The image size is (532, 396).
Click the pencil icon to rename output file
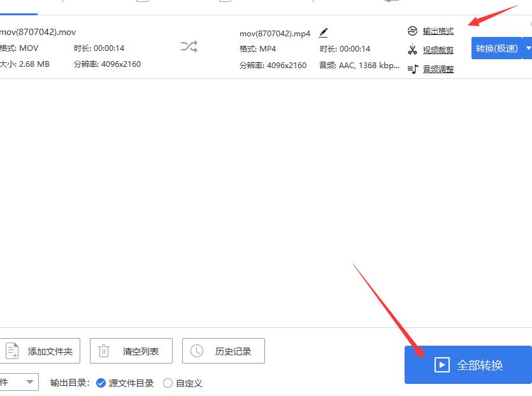point(324,32)
